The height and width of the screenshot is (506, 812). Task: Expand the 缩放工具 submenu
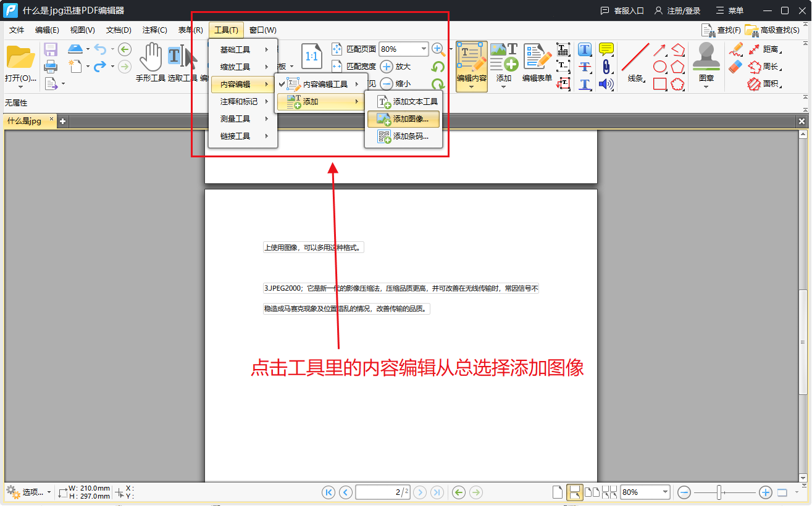coord(243,67)
